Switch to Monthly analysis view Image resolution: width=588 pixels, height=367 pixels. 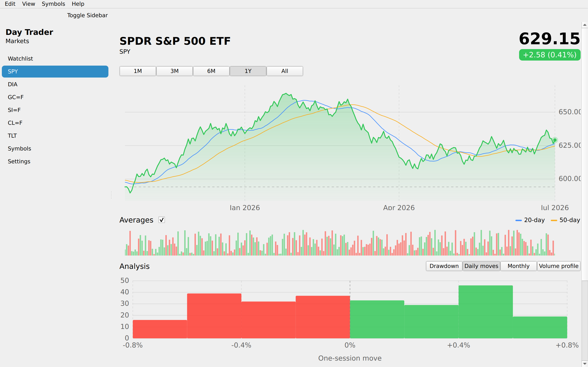click(518, 266)
